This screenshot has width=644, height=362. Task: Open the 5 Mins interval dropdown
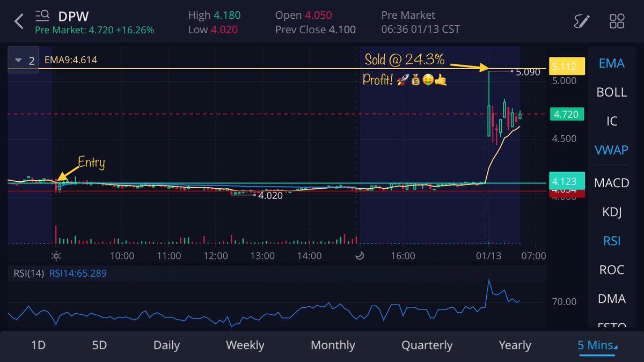tap(596, 345)
